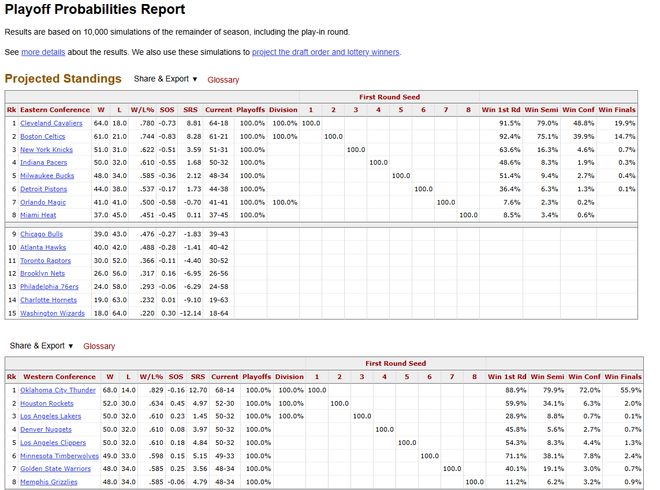Sort Eastern table by the W column header

click(101, 110)
